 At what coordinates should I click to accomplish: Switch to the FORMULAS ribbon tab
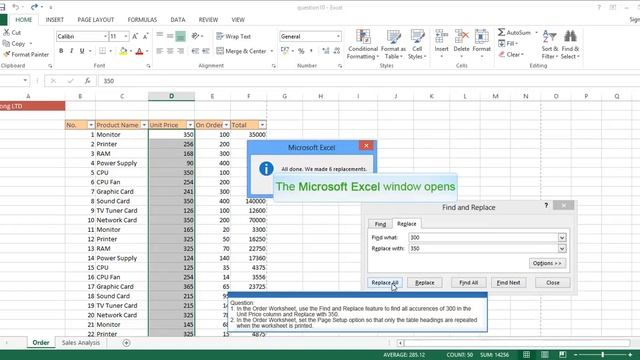[x=142, y=20]
